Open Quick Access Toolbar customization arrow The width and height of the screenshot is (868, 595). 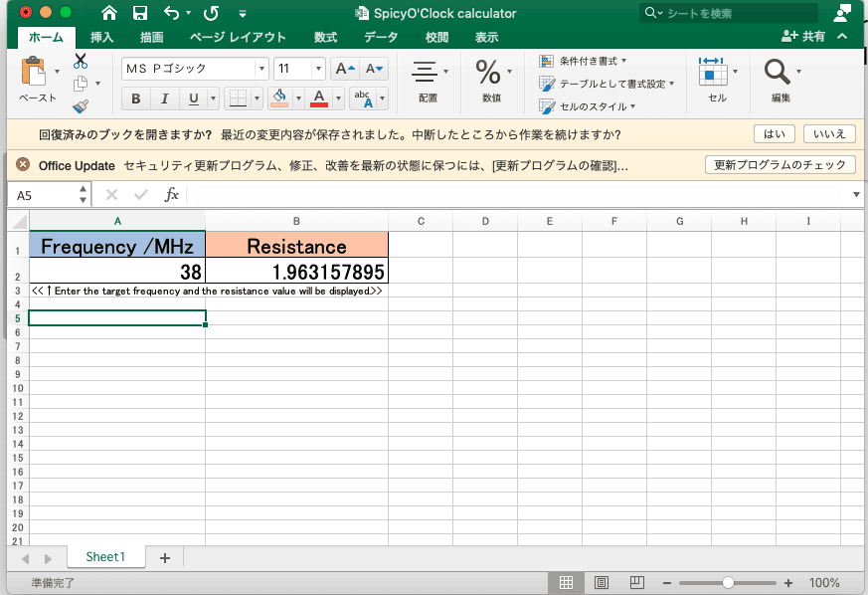pyautogui.click(x=243, y=13)
